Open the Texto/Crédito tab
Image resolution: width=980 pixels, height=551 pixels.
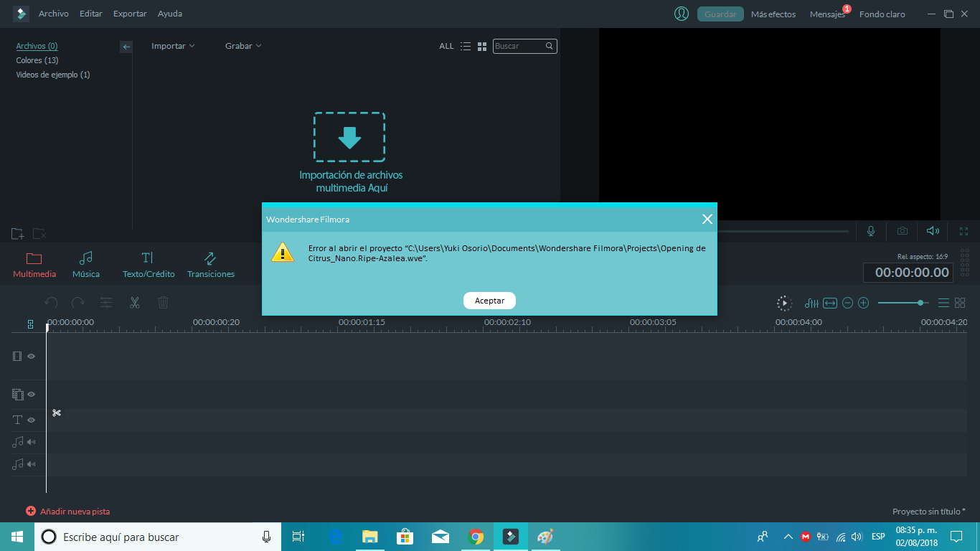click(149, 265)
